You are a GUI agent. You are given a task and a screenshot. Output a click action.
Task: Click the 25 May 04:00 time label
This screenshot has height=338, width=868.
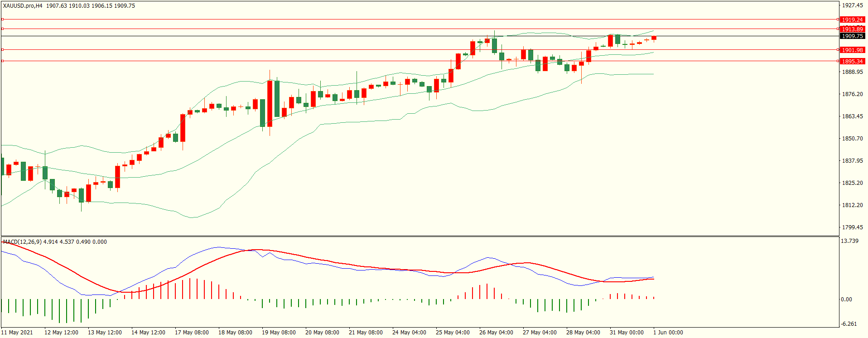pos(453,333)
